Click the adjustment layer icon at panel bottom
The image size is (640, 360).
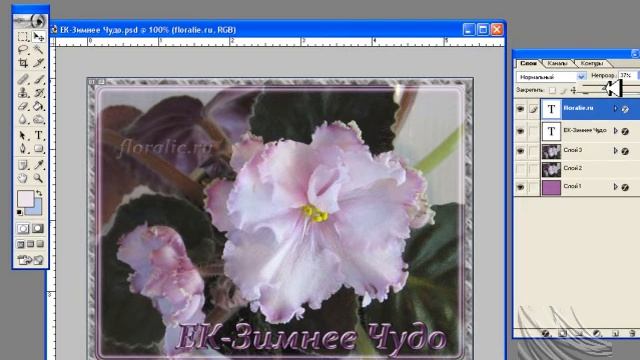click(597, 333)
